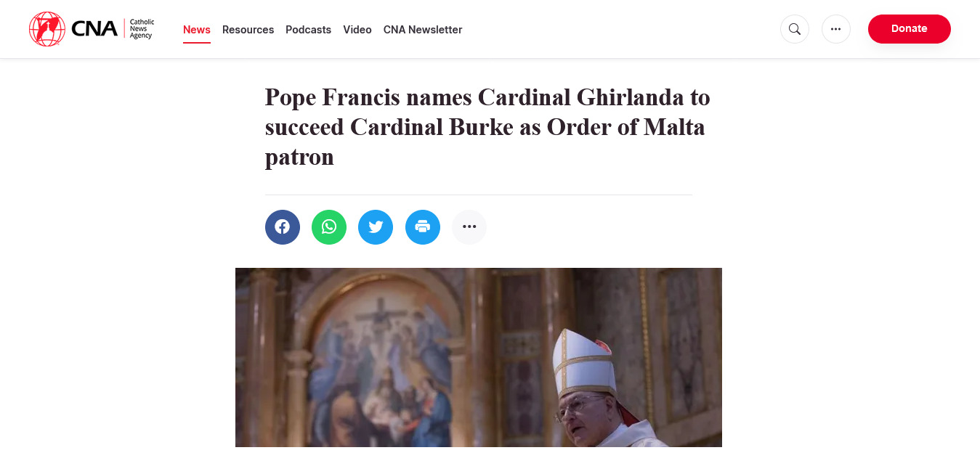This screenshot has height=474, width=980.
Task: Click the headline about Cardinal Ghirlanda
Action: (x=487, y=127)
